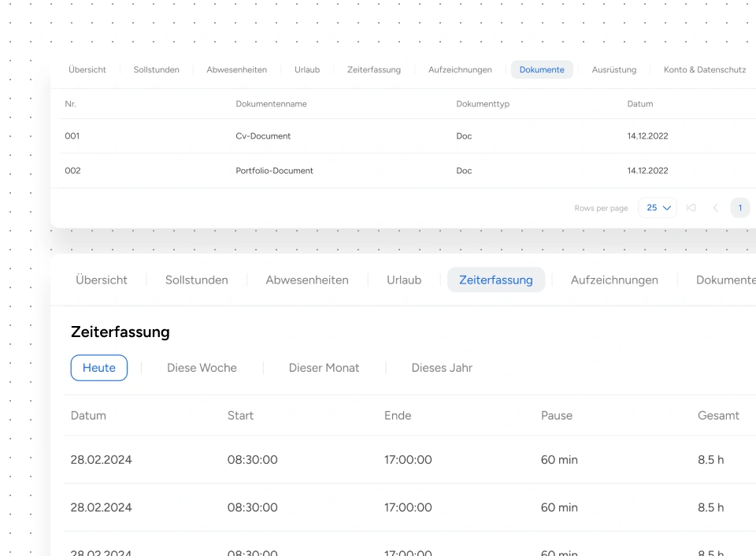Select Urlaub tab in the documents panel
The height and width of the screenshot is (556, 756).
click(307, 70)
